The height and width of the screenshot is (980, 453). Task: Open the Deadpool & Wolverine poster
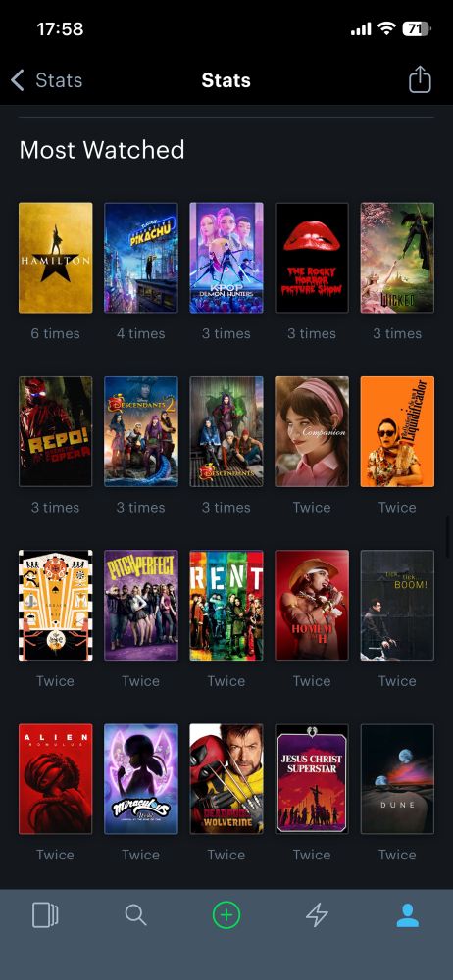tap(226, 779)
